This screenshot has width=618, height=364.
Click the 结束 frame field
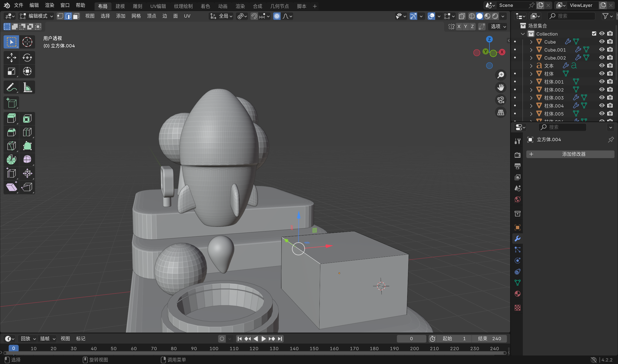tap(490, 339)
